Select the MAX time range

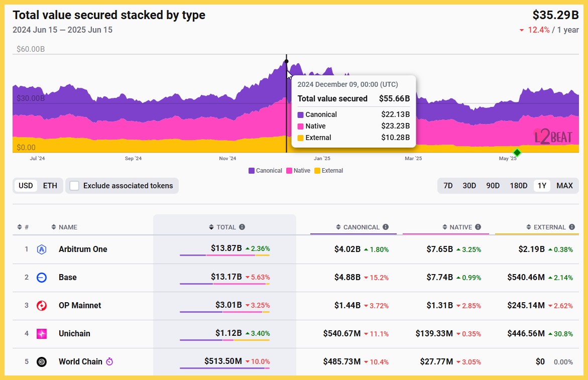564,186
